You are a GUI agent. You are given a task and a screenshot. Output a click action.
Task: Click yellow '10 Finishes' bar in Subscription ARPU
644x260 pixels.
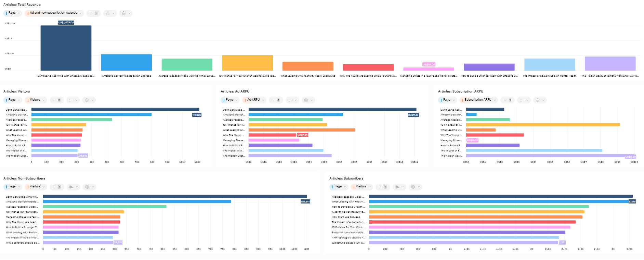(x=542, y=125)
